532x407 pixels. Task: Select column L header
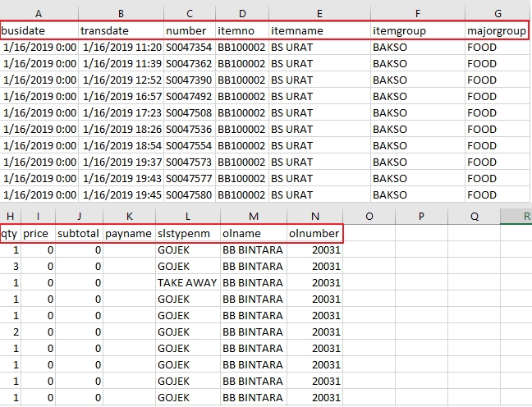(187, 216)
